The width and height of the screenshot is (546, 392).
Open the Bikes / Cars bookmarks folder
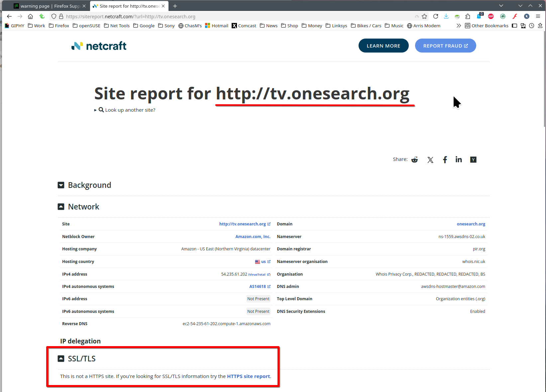click(366, 26)
